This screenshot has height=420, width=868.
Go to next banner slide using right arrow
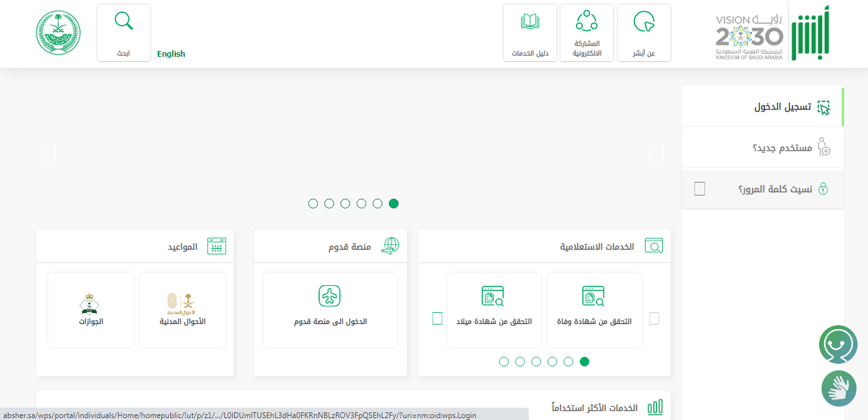coord(656,153)
